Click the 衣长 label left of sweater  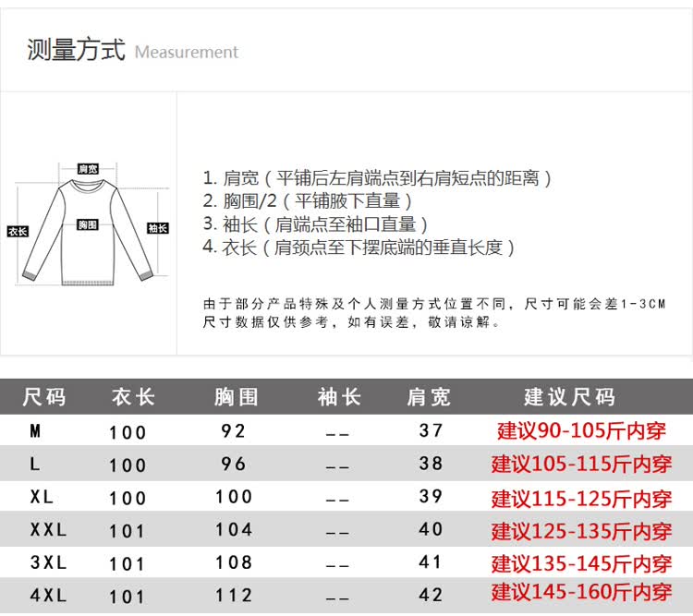17,231
